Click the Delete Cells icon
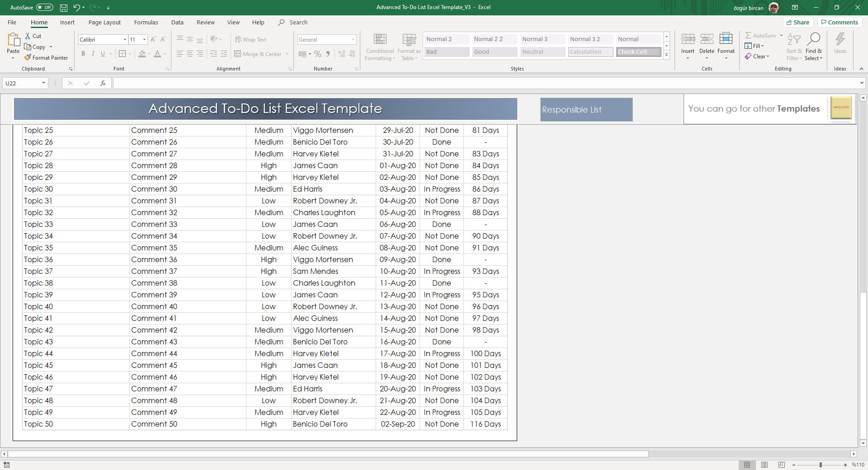 [x=707, y=43]
